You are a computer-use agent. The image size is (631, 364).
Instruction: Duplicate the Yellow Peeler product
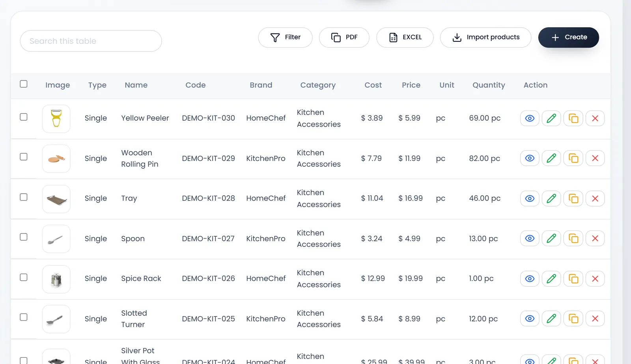coord(573,118)
